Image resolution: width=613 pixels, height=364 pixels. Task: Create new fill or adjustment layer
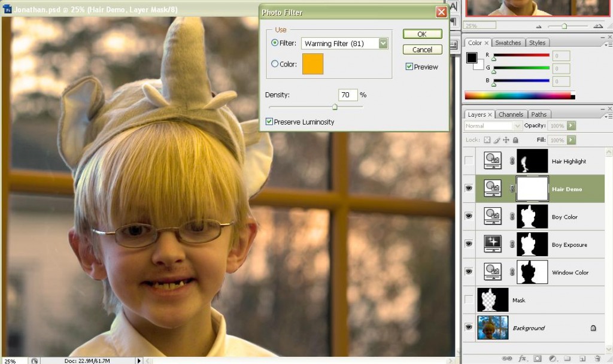[x=553, y=358]
